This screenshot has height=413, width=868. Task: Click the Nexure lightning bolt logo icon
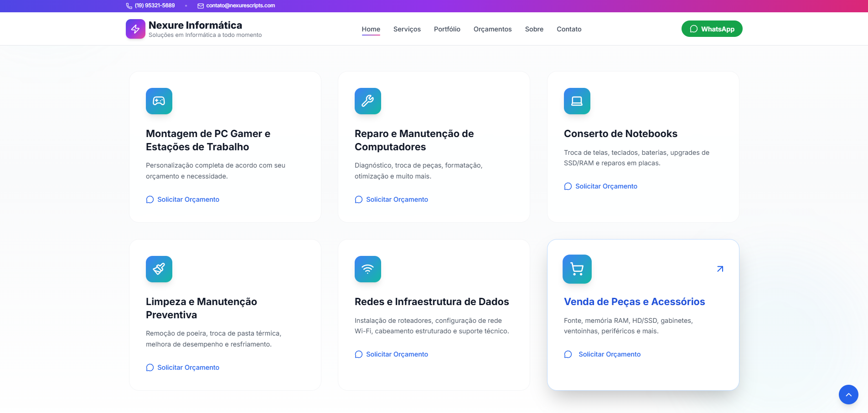[x=135, y=29]
